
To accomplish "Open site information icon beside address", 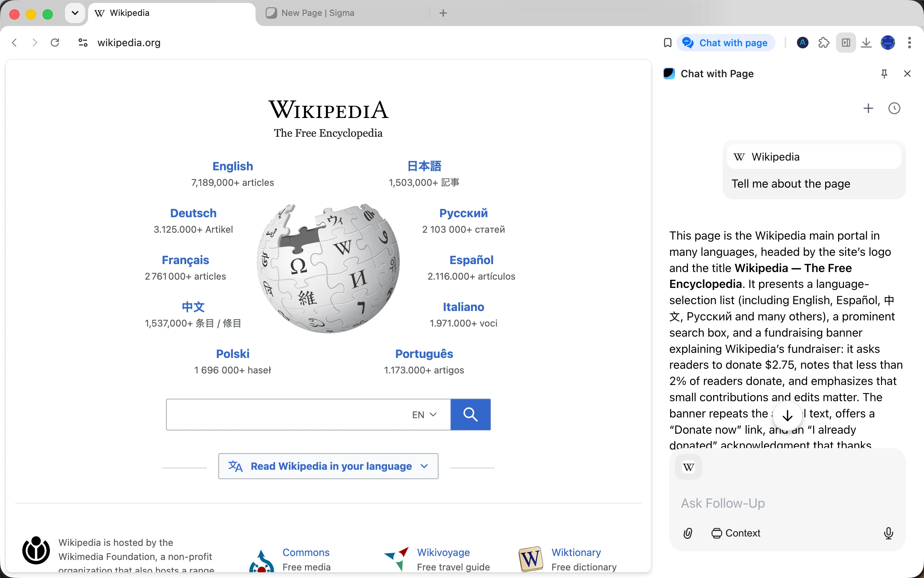I will click(x=83, y=43).
